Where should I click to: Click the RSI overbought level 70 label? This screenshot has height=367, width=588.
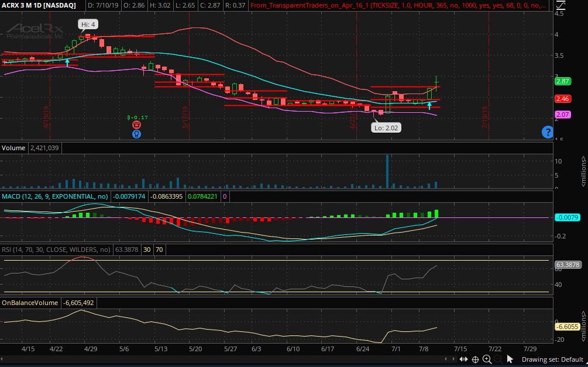[x=159, y=250]
